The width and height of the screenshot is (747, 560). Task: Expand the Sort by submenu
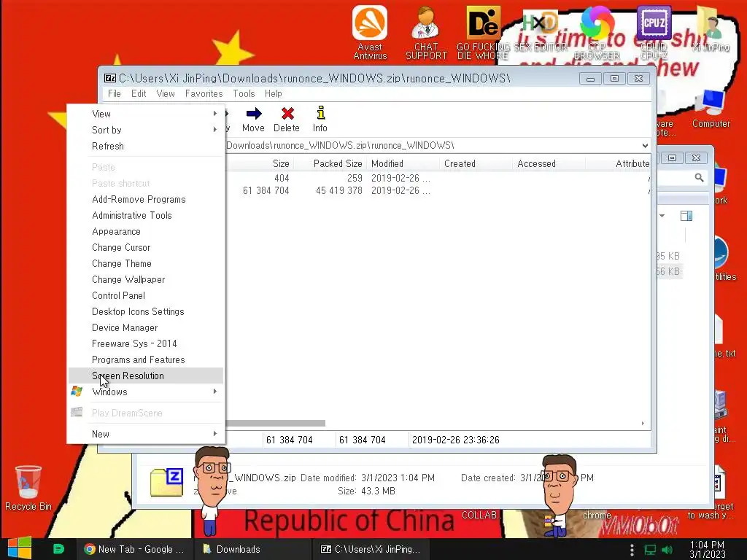tap(145, 130)
